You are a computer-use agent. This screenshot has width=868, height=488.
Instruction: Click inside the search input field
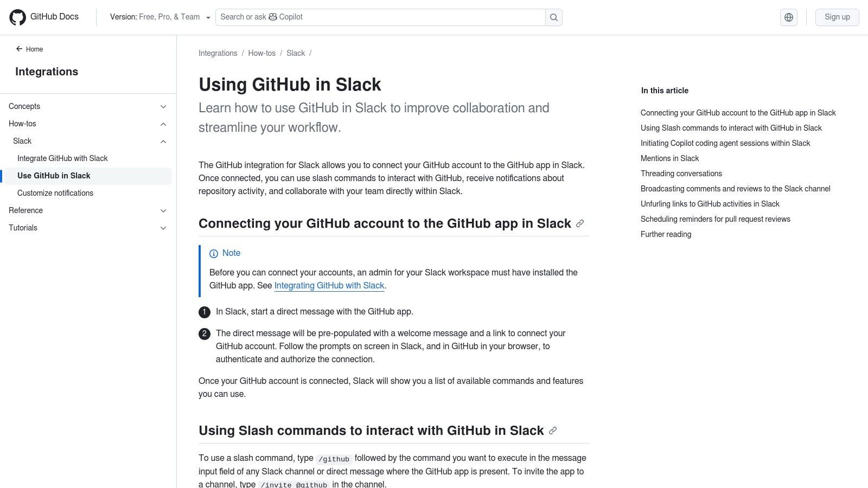(x=380, y=17)
